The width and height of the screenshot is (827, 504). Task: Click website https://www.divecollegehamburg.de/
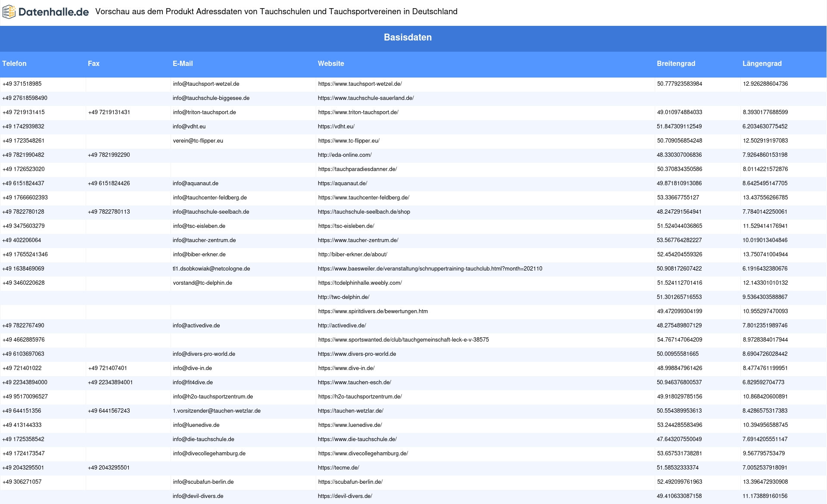click(x=363, y=454)
